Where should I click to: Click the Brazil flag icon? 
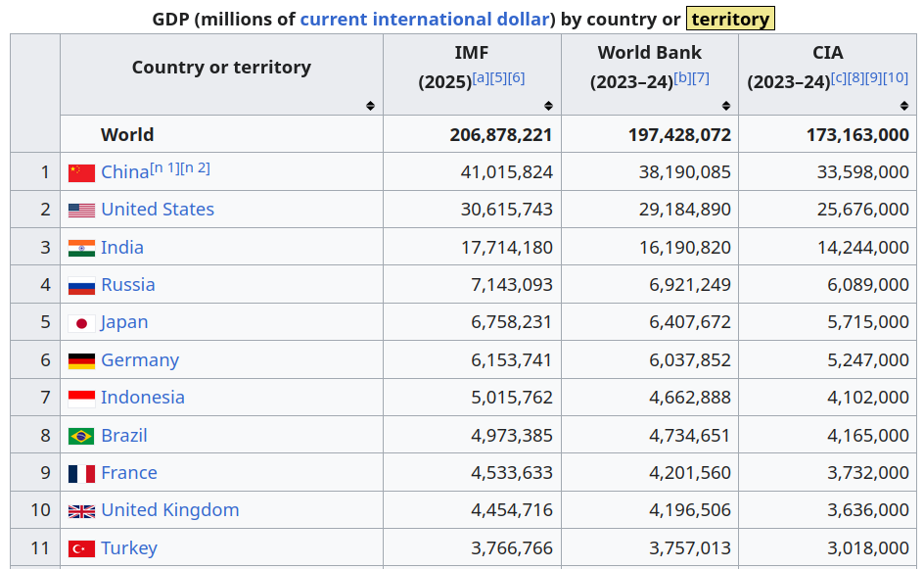[81, 437]
